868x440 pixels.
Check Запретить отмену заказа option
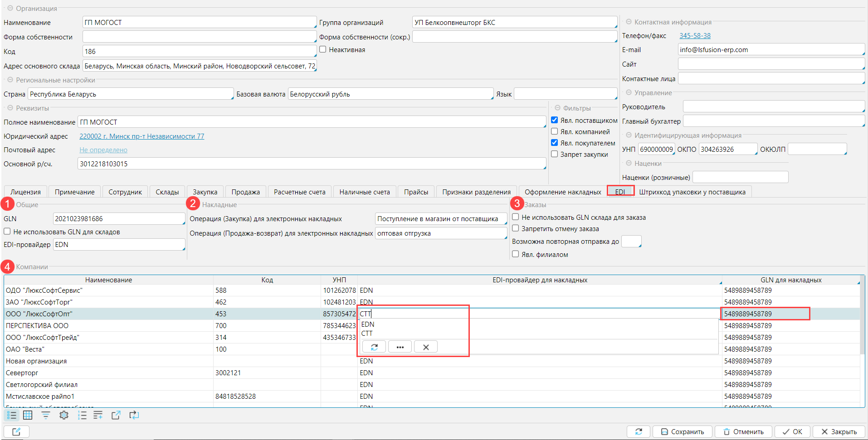[x=516, y=228]
